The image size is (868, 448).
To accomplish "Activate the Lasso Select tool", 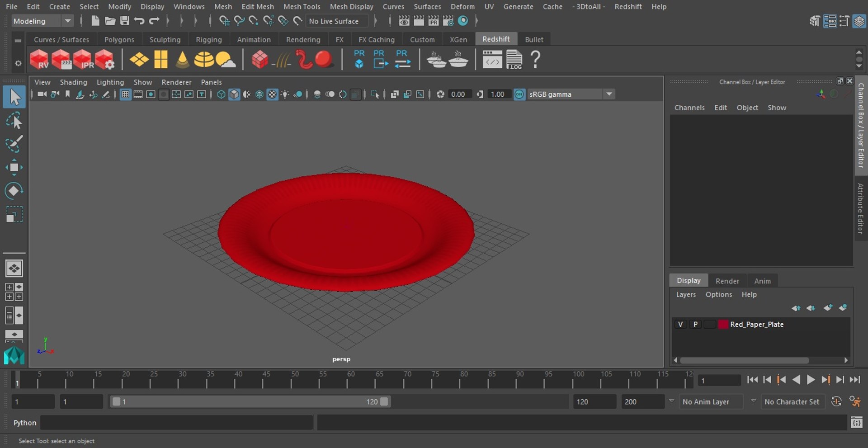I will click(x=14, y=121).
